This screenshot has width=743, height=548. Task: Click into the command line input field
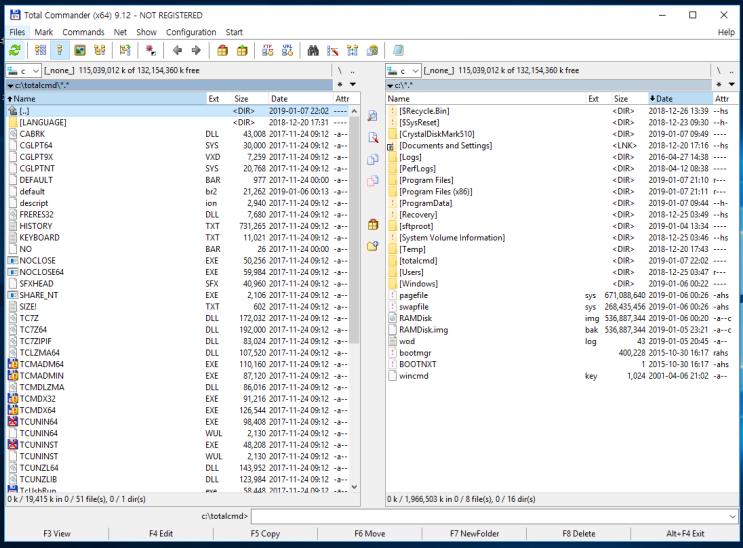tap(489, 516)
